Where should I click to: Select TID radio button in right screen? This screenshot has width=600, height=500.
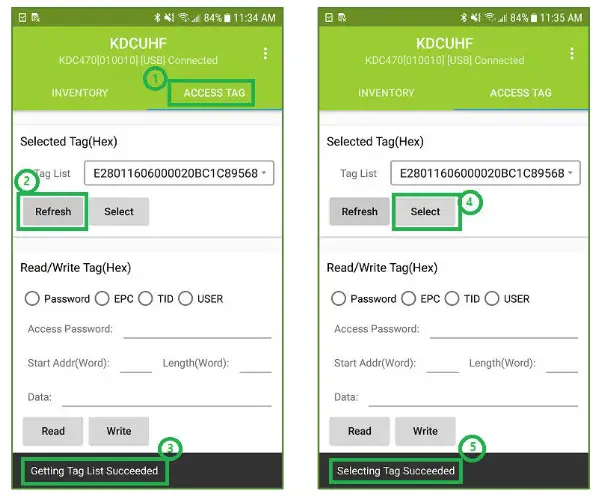[x=452, y=298]
